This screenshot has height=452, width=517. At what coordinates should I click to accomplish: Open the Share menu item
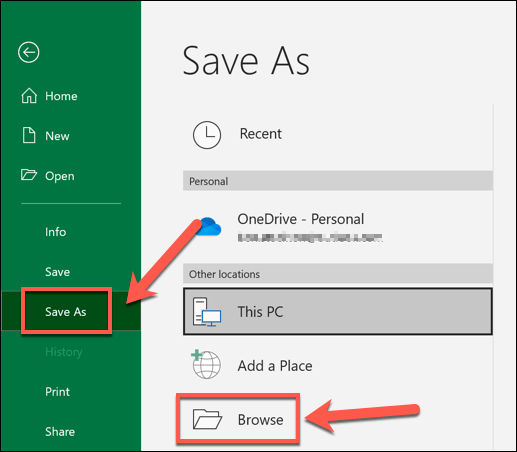coord(60,432)
